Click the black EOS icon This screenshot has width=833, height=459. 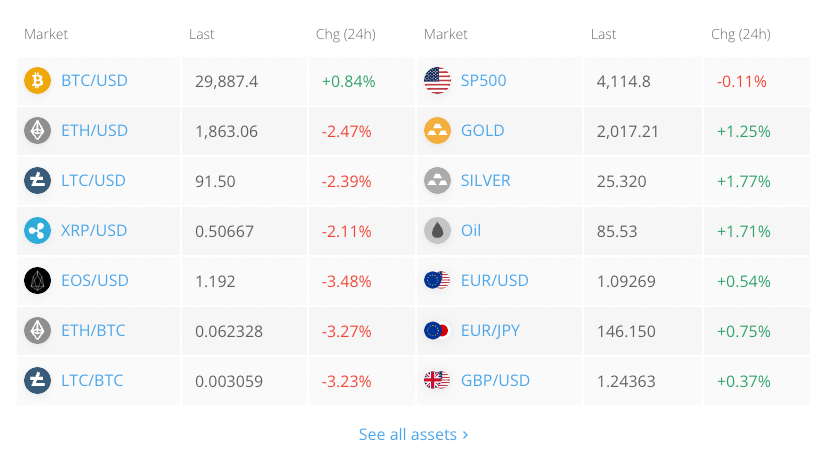pos(37,280)
